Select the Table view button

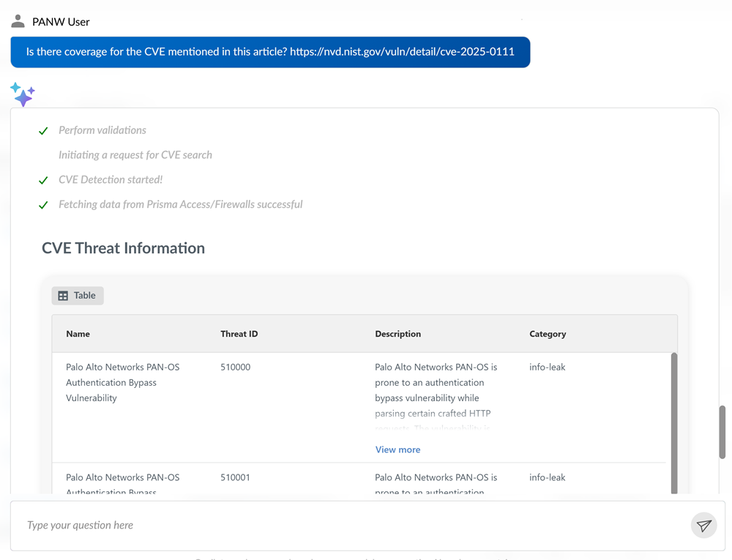tap(78, 296)
